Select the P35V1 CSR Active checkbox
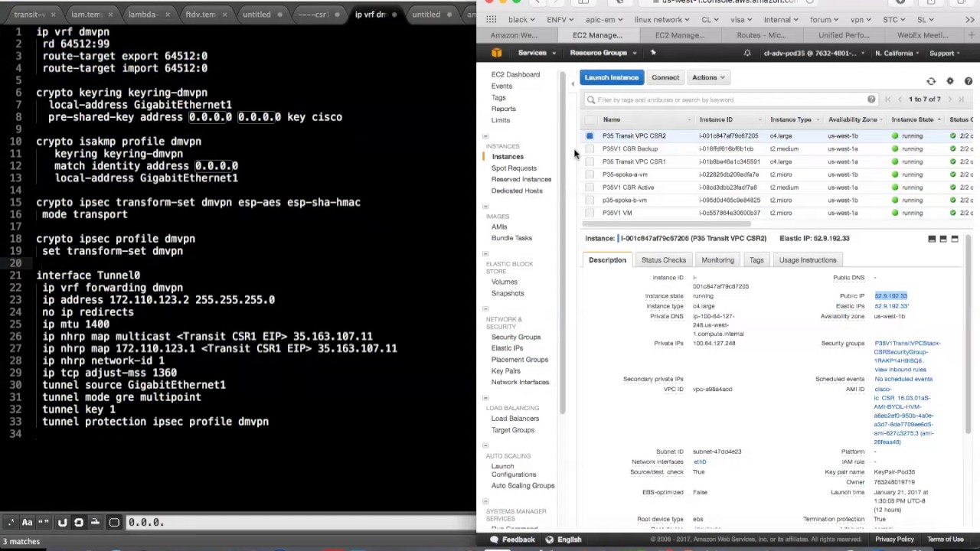The image size is (980, 551). tap(590, 187)
